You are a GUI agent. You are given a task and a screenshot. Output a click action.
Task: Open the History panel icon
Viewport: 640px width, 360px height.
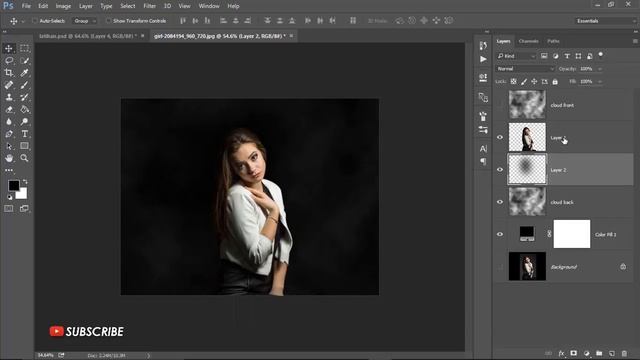tap(483, 46)
